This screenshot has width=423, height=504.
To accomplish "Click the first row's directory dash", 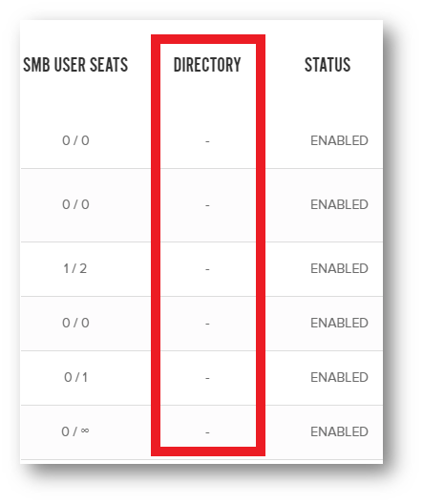I will pyautogui.click(x=207, y=141).
